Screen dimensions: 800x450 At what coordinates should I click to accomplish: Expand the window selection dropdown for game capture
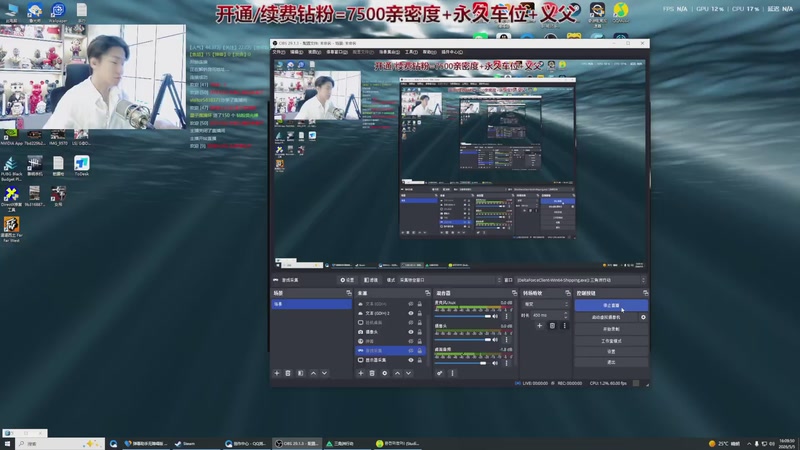(x=581, y=280)
